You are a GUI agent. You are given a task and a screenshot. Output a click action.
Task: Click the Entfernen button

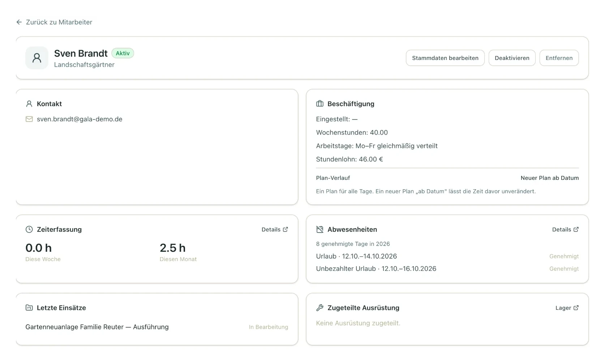tap(559, 58)
